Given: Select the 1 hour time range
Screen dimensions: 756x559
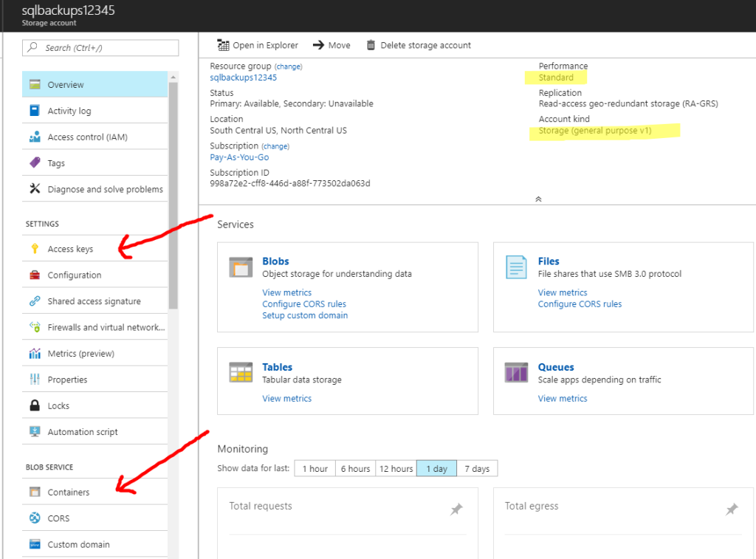Looking at the screenshot, I should pyautogui.click(x=315, y=468).
